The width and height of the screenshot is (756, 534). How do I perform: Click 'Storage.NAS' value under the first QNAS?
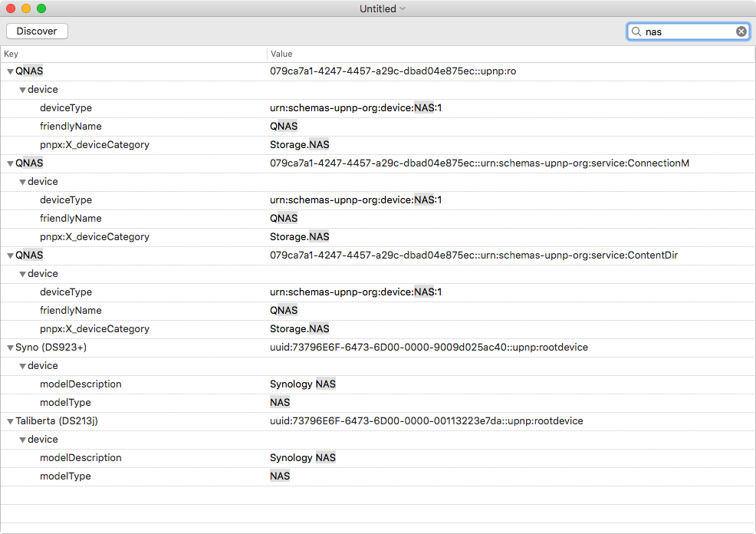(300, 145)
